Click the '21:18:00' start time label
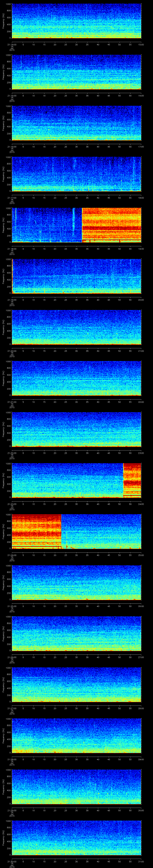 12,249
